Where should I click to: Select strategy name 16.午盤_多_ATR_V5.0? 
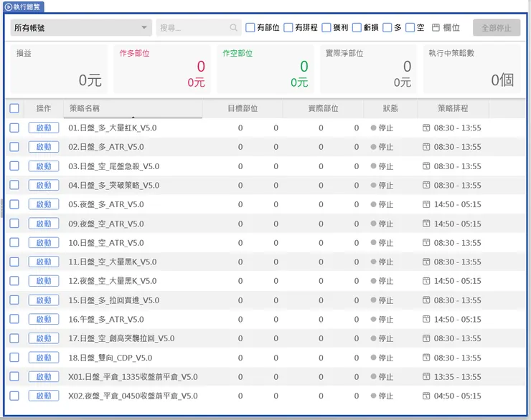pyautogui.click(x=106, y=319)
